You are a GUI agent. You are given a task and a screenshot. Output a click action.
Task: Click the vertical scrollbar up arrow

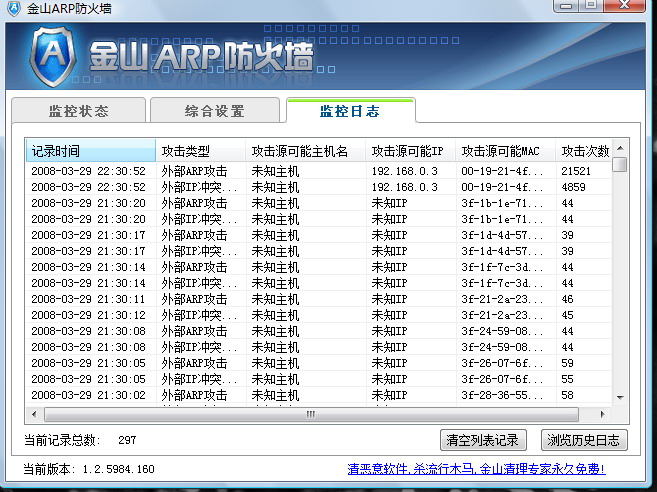tap(620, 148)
